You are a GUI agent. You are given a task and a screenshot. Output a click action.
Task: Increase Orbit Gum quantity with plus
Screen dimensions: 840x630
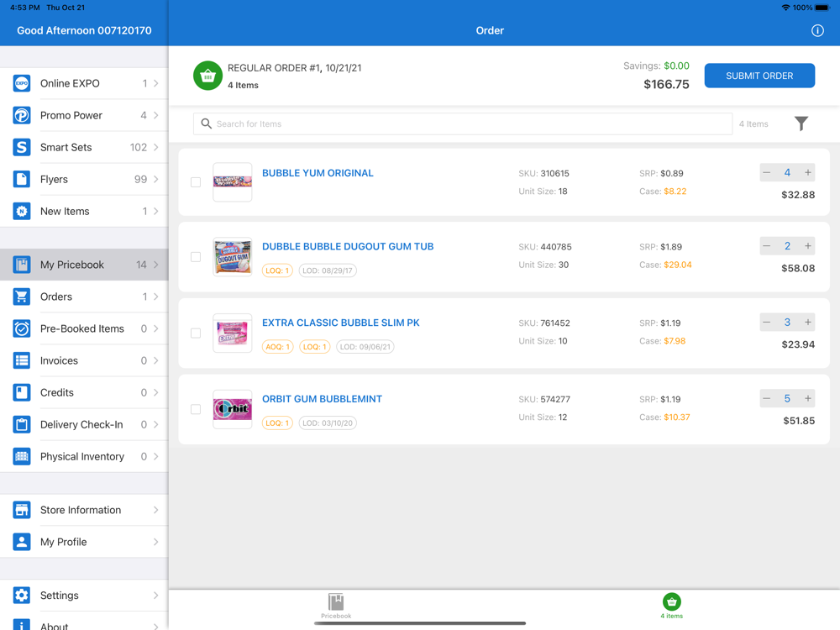click(x=807, y=398)
